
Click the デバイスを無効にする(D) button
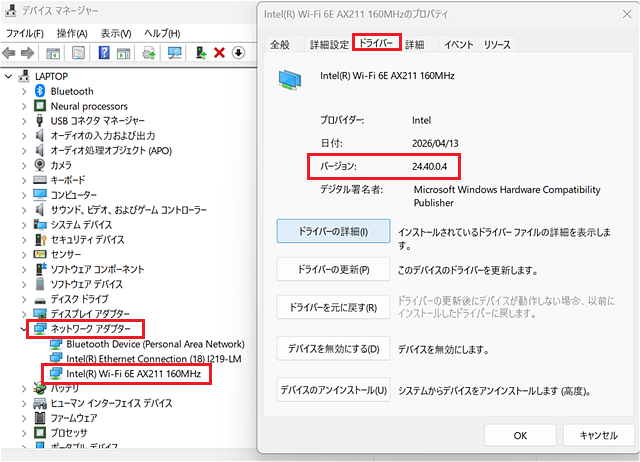pyautogui.click(x=333, y=349)
